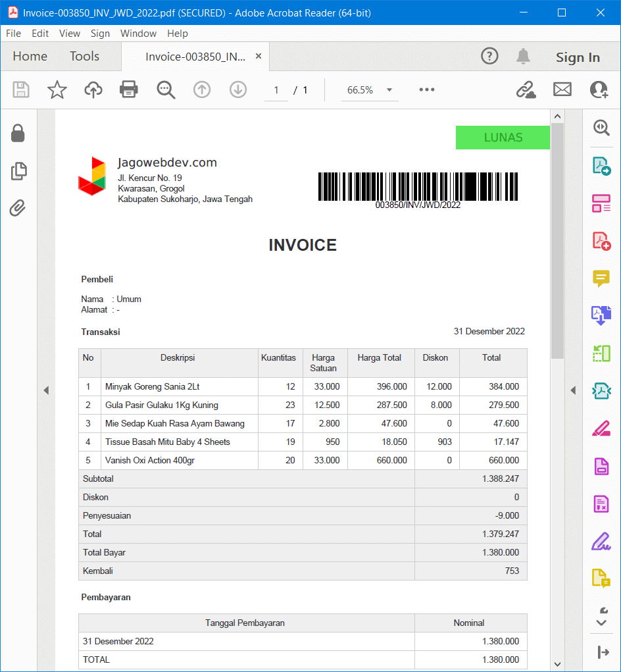The height and width of the screenshot is (672, 621).
Task: Click the page number input field
Action: (x=276, y=90)
